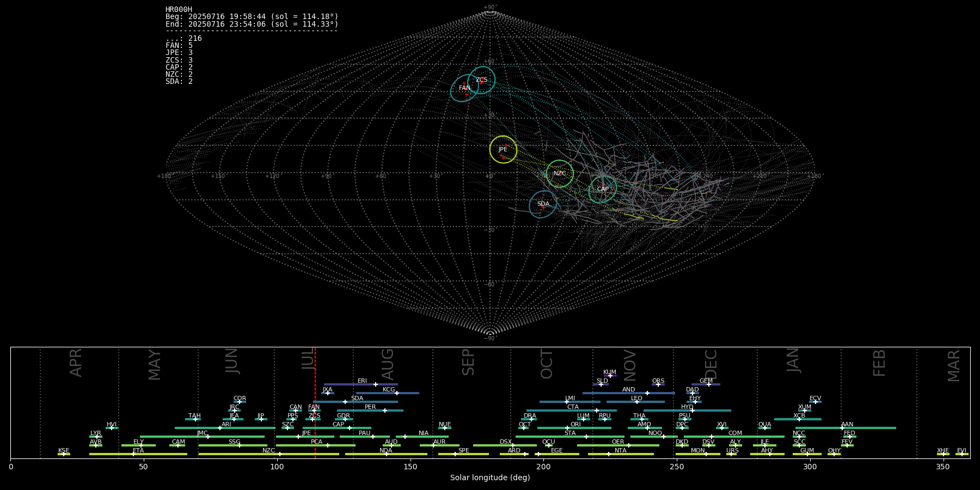Click the KCG shower bar in the timeline
The width and height of the screenshot is (980, 490).
[388, 393]
